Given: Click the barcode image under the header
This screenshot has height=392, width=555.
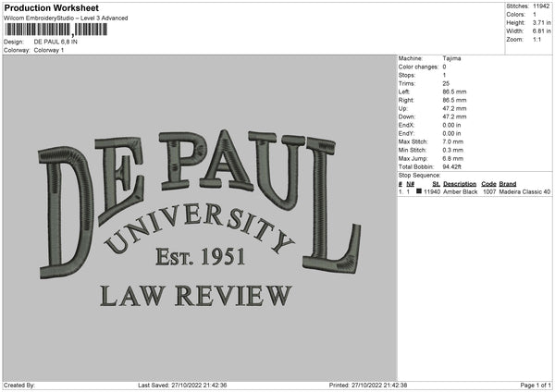Looking at the screenshot, I should (x=55, y=30).
